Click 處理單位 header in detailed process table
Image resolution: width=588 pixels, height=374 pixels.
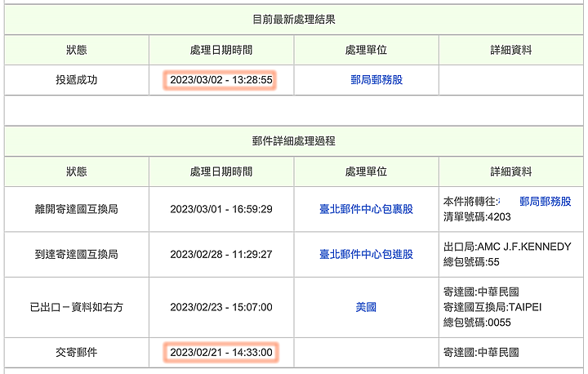(366, 171)
